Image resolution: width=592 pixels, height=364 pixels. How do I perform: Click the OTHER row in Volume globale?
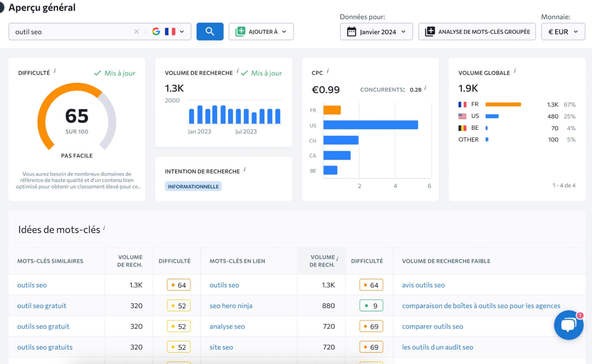pyautogui.click(x=517, y=139)
